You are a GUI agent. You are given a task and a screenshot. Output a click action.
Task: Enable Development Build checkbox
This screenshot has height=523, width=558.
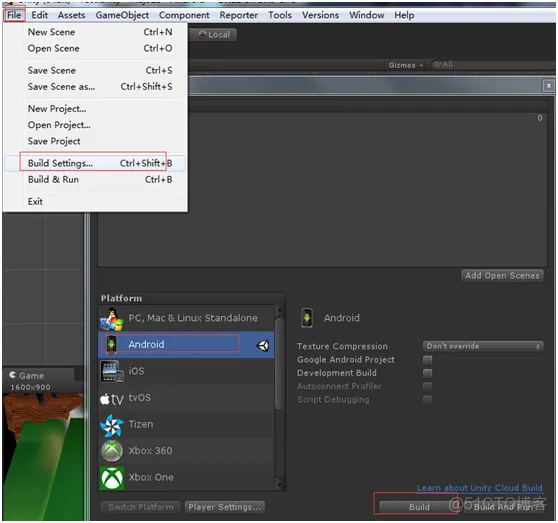pos(427,373)
